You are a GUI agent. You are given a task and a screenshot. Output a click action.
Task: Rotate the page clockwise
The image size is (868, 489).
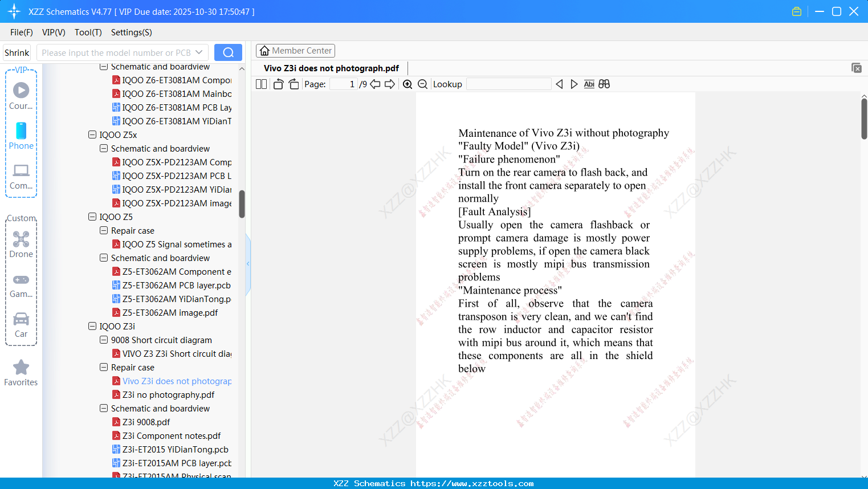pos(294,84)
